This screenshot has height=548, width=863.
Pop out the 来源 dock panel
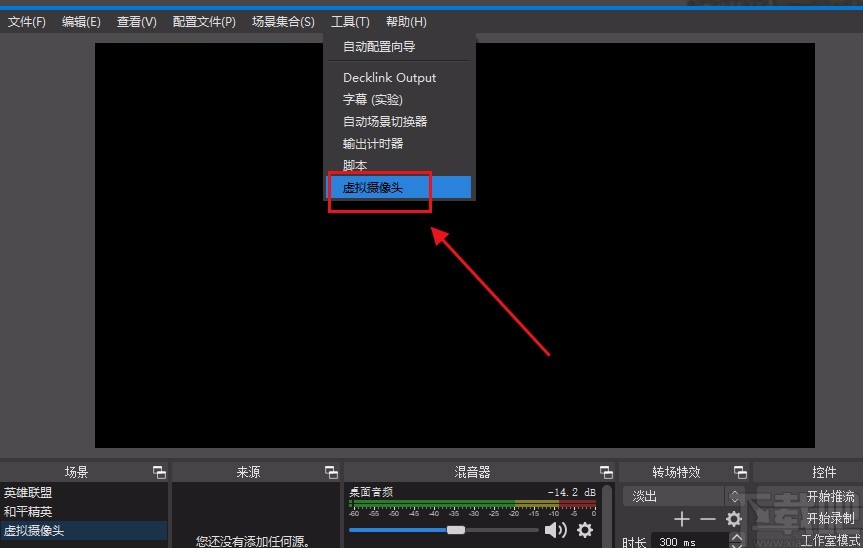pyautogui.click(x=331, y=472)
